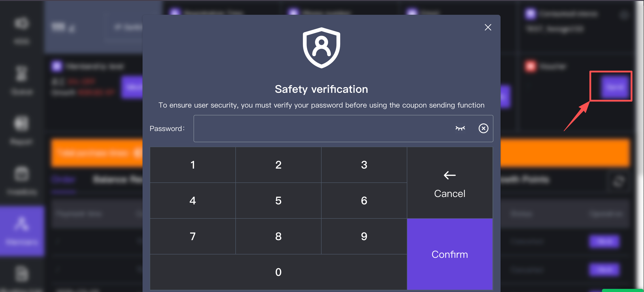Click the refresh icon near points
The width and height of the screenshot is (644, 292).
point(618,181)
